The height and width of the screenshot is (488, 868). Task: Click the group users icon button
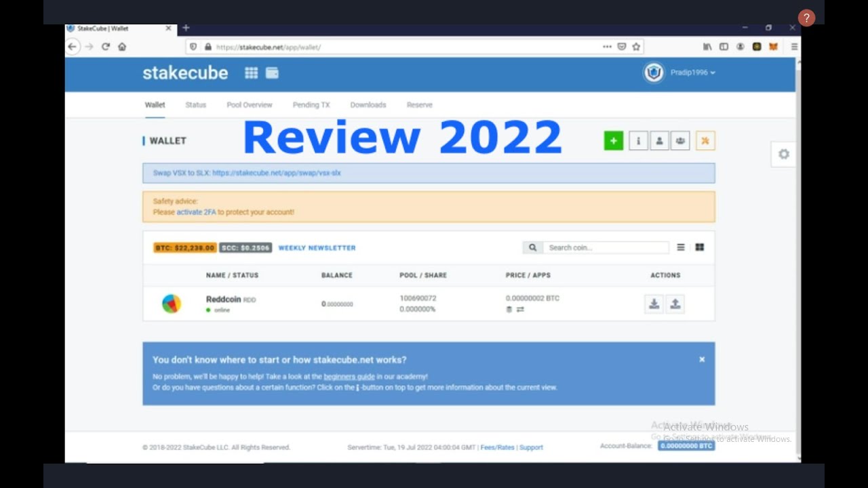click(680, 140)
